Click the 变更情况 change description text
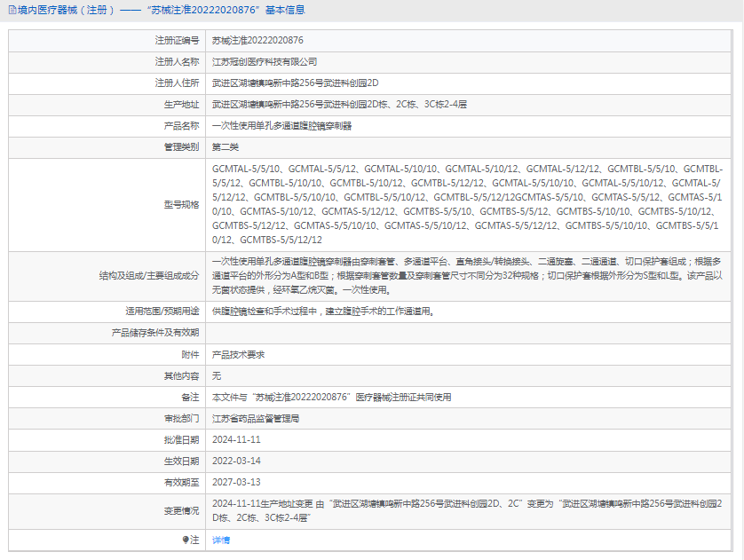744x560 pixels. (467, 510)
